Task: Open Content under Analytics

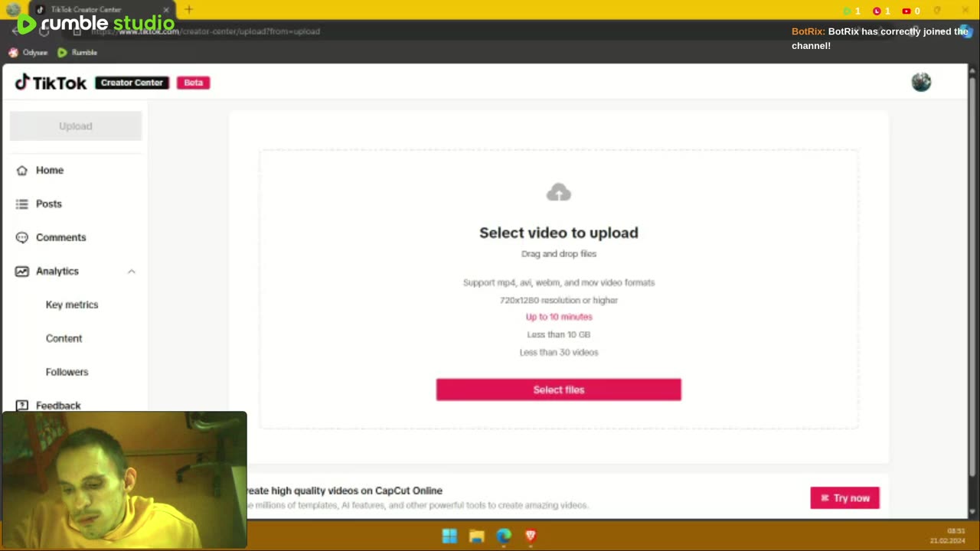Action: click(64, 338)
